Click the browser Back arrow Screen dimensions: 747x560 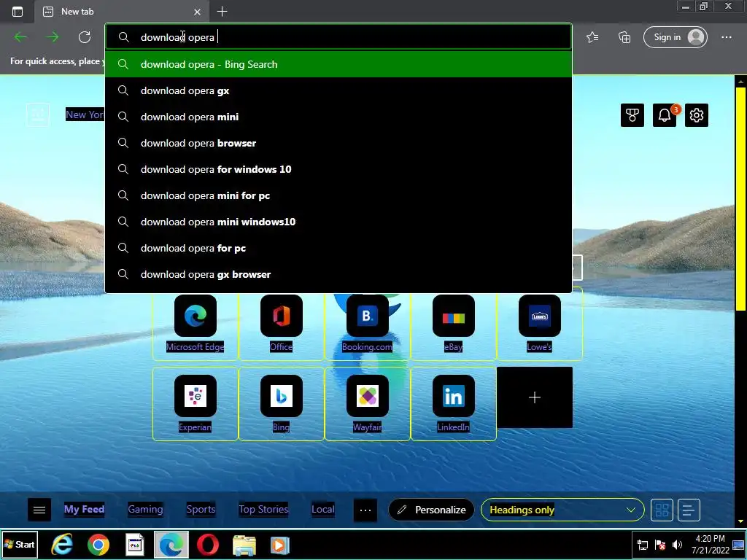(20, 37)
